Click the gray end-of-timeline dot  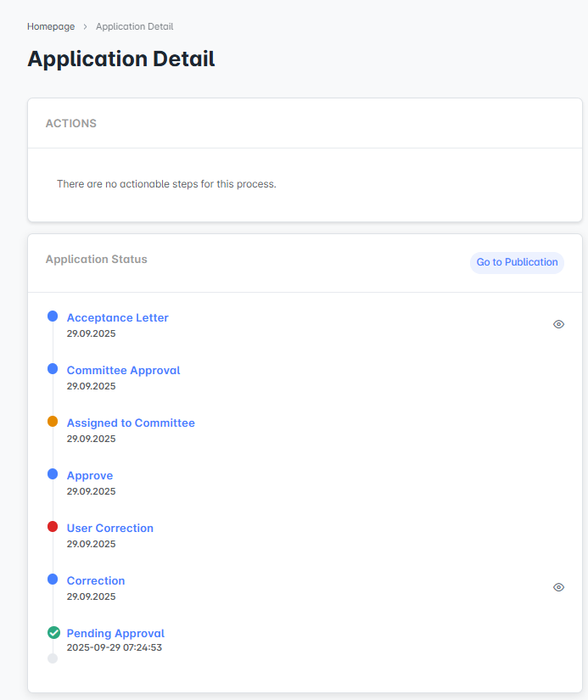(53, 658)
